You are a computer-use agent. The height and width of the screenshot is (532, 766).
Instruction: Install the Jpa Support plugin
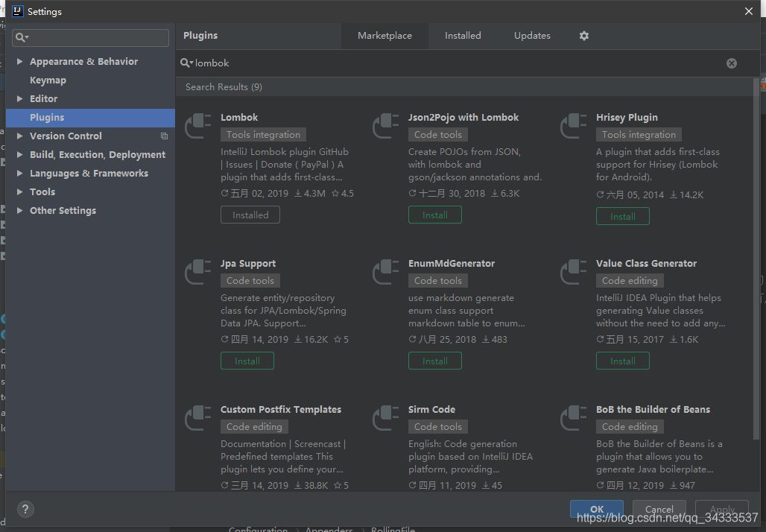pyautogui.click(x=247, y=361)
